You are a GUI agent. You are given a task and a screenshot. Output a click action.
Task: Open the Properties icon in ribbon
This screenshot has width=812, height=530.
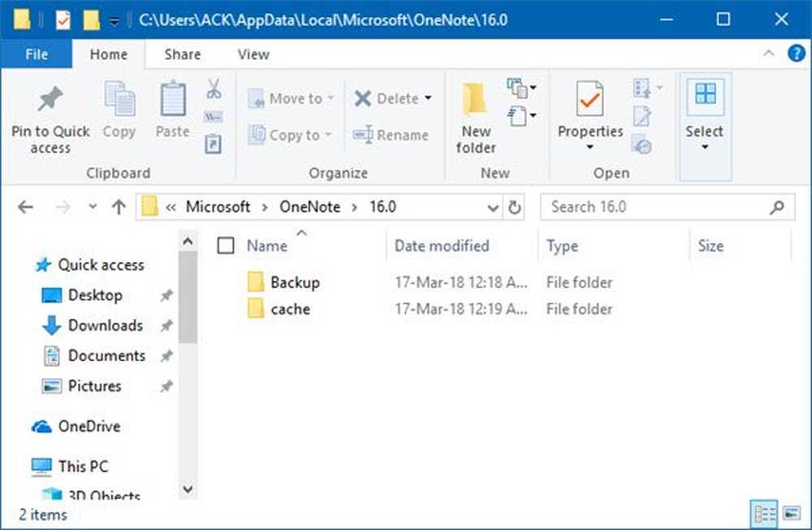click(590, 100)
